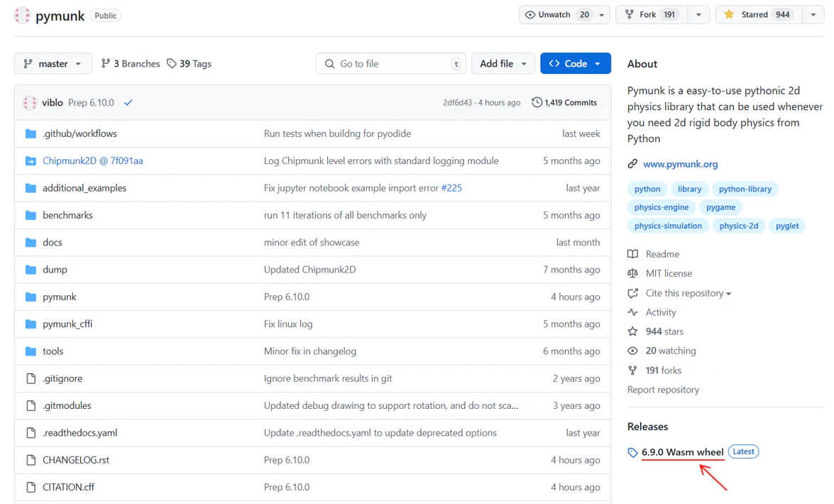Click the tools folder icon
This screenshot has height=504, width=834.
click(31, 351)
